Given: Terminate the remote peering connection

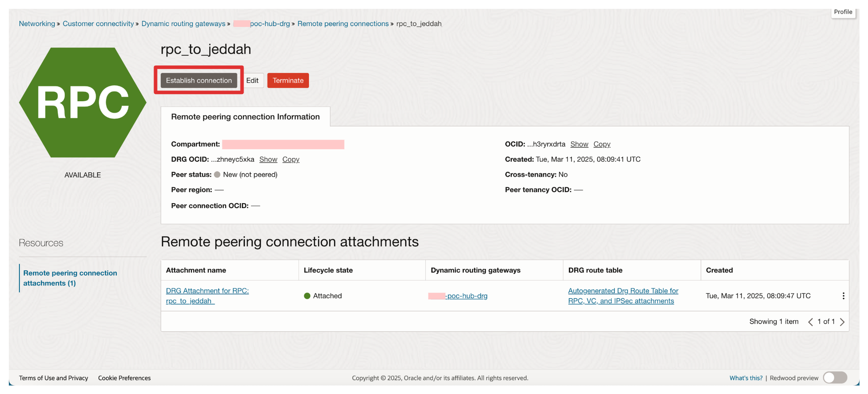Looking at the screenshot, I should pyautogui.click(x=288, y=80).
